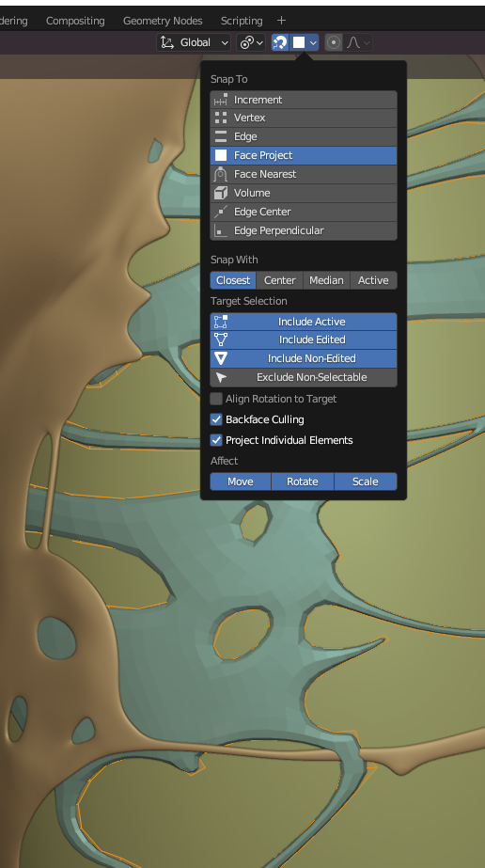
Task: Choose Vertex snap target
Action: [304, 118]
